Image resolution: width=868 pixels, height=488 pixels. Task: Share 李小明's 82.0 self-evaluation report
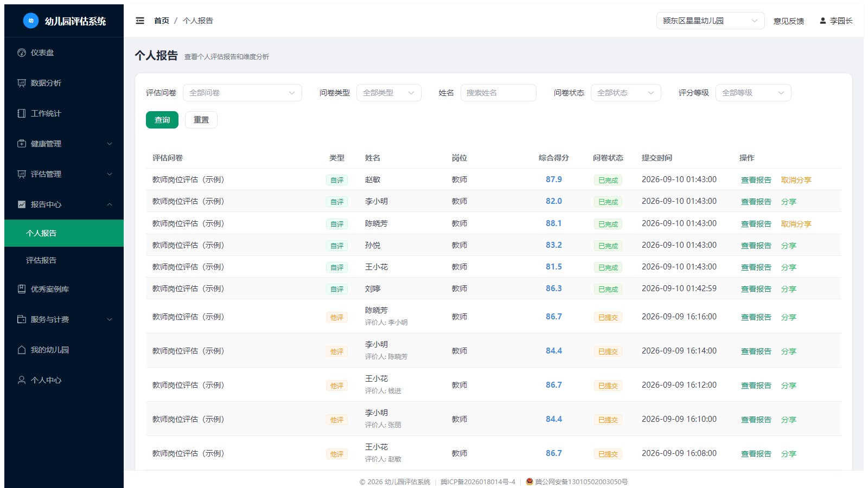tap(789, 202)
